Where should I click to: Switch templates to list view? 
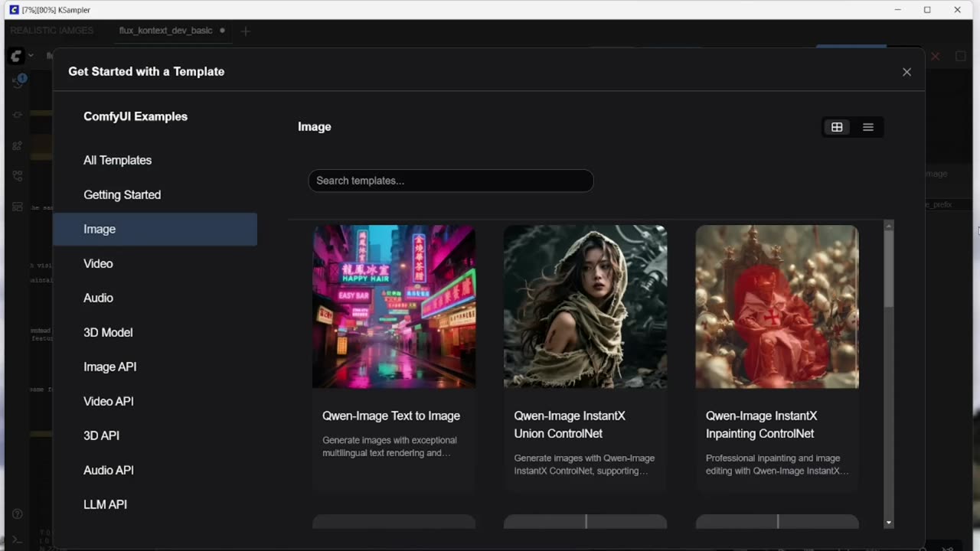(868, 127)
